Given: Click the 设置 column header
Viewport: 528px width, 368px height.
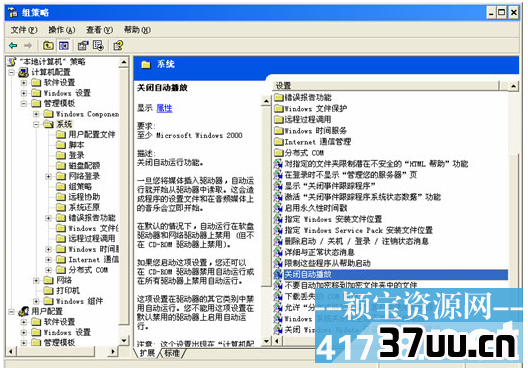Looking at the screenshot, I should 386,86.
